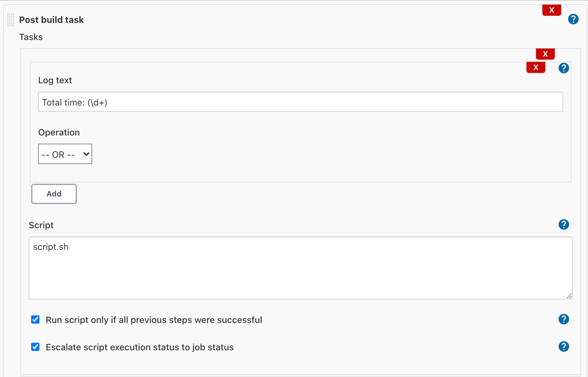588x377 pixels.
Task: Open help for the run-script-only-if-successful option
Action: pos(564,319)
